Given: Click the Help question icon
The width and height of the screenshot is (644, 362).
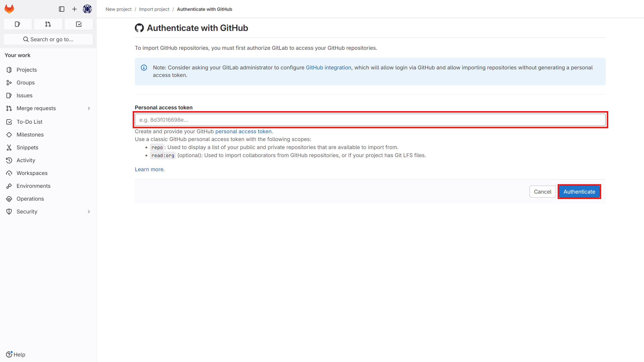Looking at the screenshot, I should 9,354.
